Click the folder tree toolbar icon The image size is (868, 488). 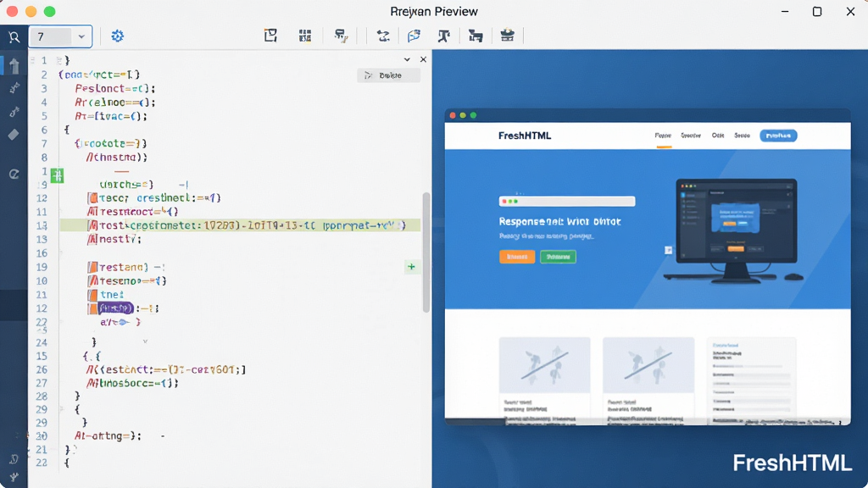[476, 36]
